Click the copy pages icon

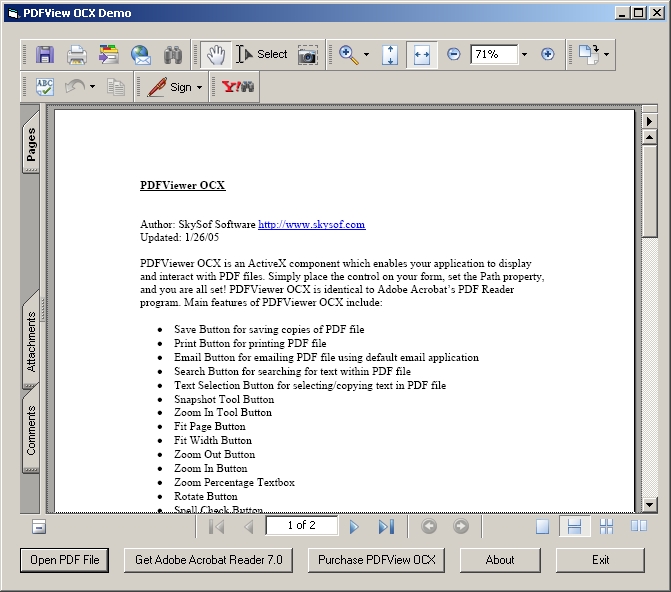116,87
